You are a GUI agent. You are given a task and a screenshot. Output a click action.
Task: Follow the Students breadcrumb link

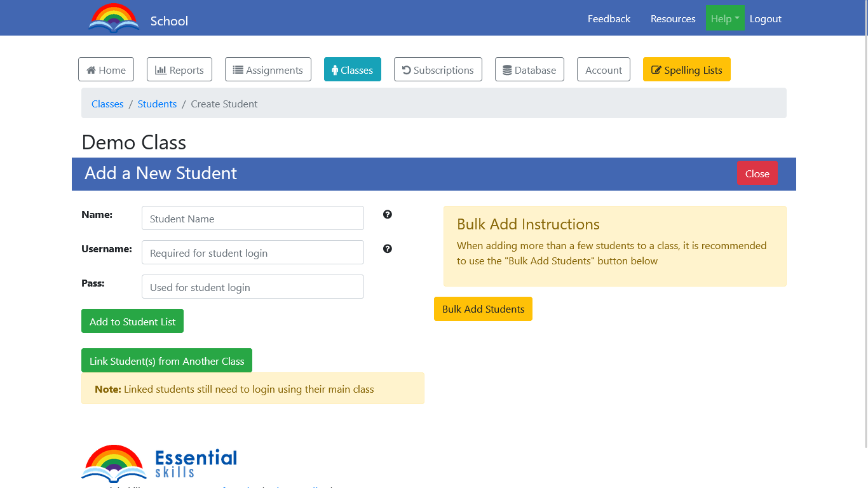pos(157,104)
